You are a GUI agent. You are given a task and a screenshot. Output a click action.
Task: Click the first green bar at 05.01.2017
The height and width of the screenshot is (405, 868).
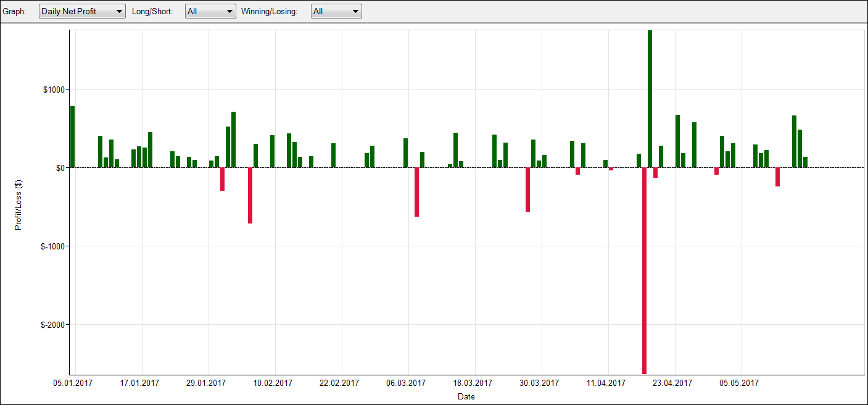tap(72, 136)
